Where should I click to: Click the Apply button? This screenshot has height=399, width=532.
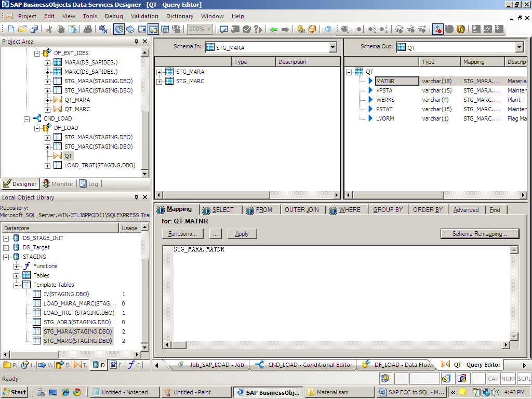point(242,234)
